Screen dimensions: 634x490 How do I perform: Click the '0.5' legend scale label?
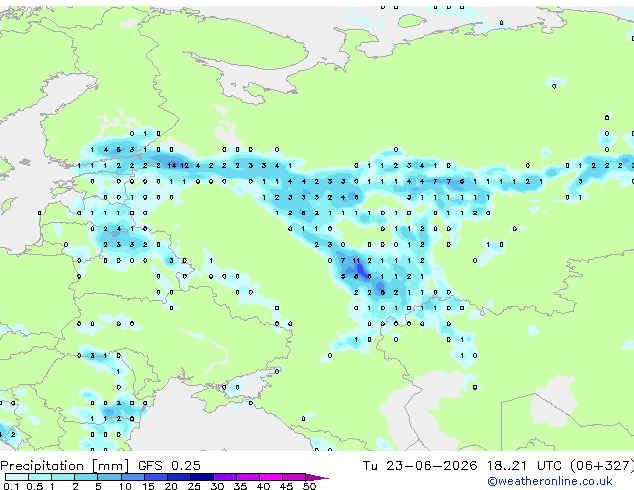click(34, 486)
